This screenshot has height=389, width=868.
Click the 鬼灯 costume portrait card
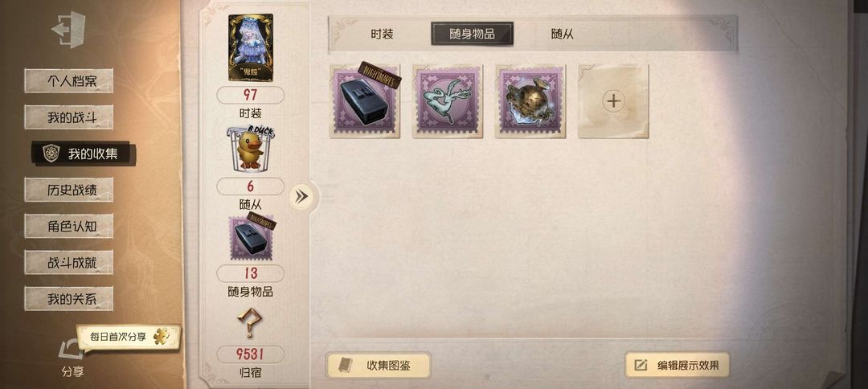tap(250, 47)
